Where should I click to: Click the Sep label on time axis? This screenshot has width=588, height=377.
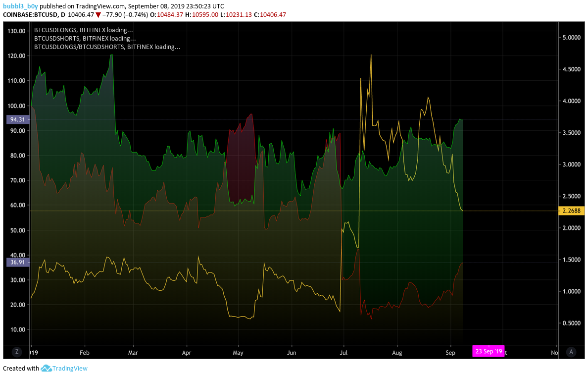coord(450,353)
